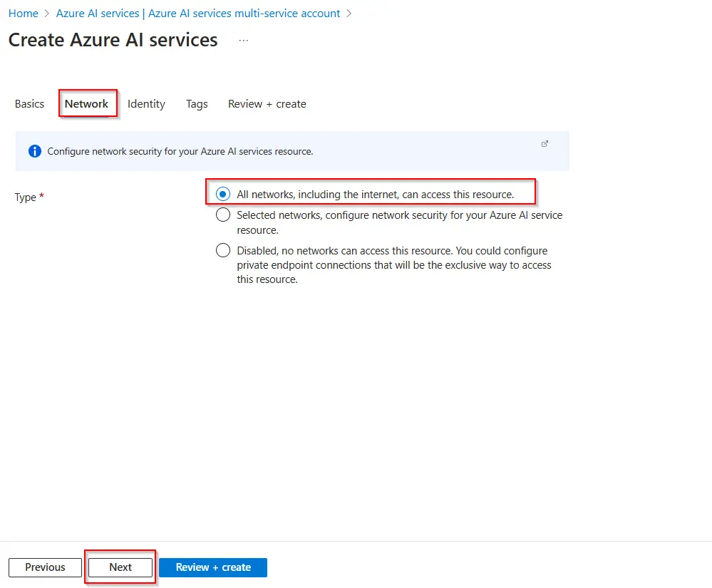Click the Home breadcrumb link
Image resolution: width=712 pixels, height=588 pixels.
[x=23, y=14]
